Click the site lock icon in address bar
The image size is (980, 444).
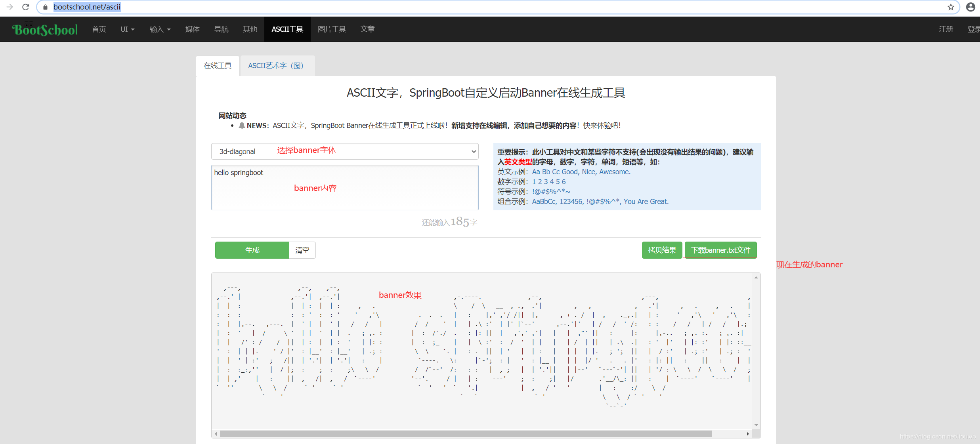(x=45, y=7)
